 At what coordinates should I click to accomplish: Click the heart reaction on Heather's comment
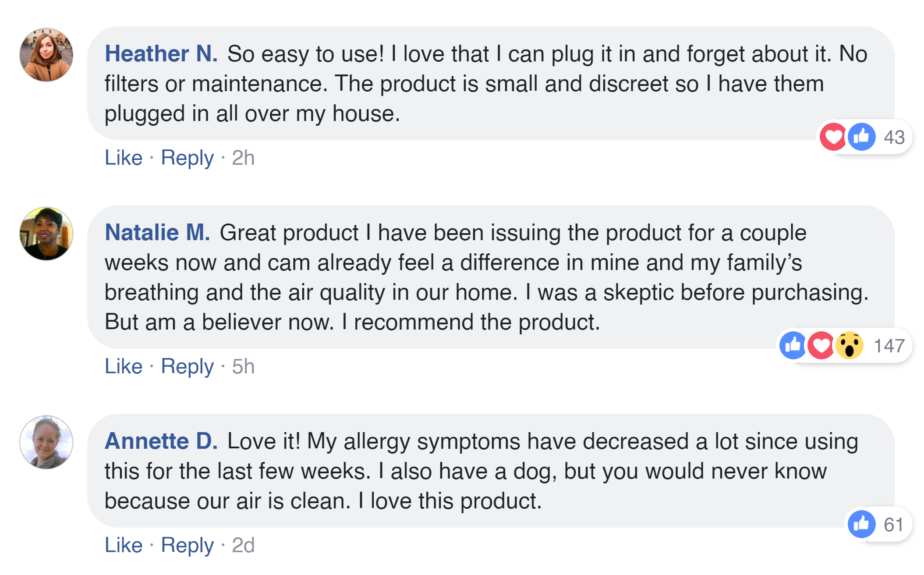click(x=832, y=137)
